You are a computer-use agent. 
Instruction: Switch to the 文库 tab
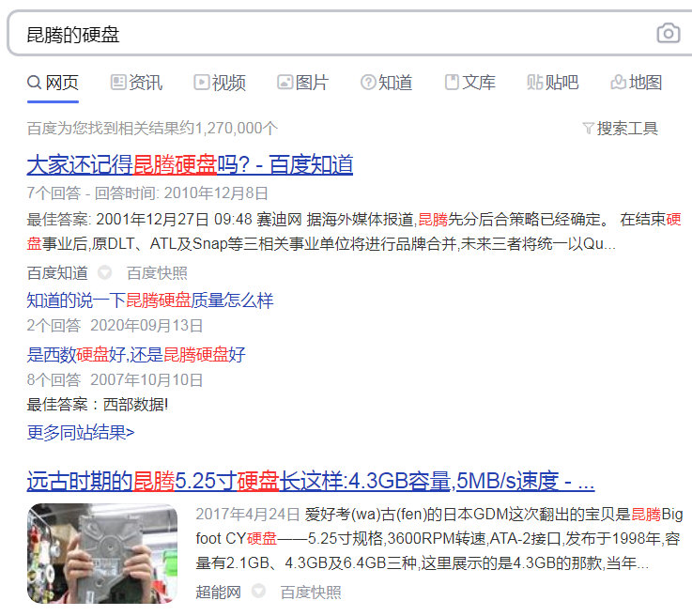(x=469, y=83)
